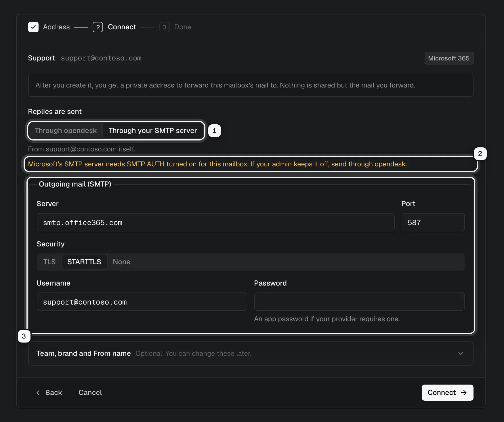Choose None security option
The image size is (504, 422).
[122, 262]
